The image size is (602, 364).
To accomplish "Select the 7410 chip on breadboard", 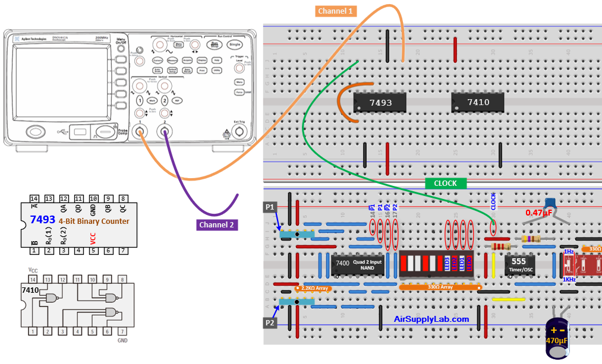I will point(478,102).
